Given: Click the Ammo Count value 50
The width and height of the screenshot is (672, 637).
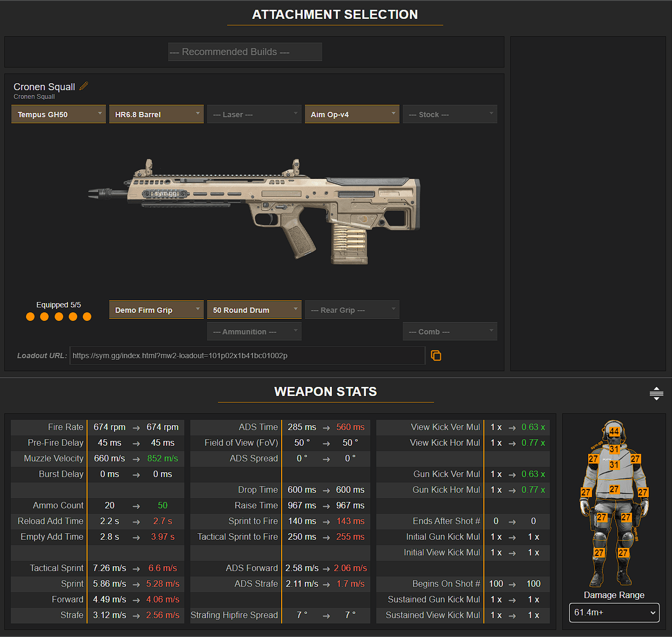Looking at the screenshot, I should click(x=162, y=505).
